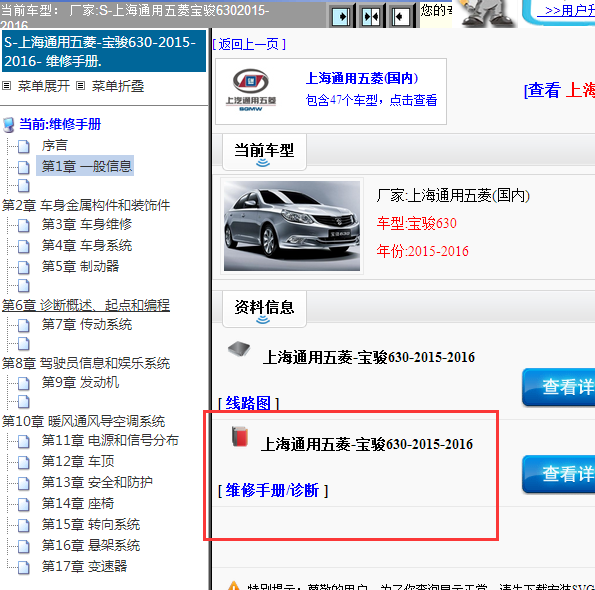Click the 年份:2015-2016 text
The width and height of the screenshot is (595, 590).
click(x=423, y=251)
